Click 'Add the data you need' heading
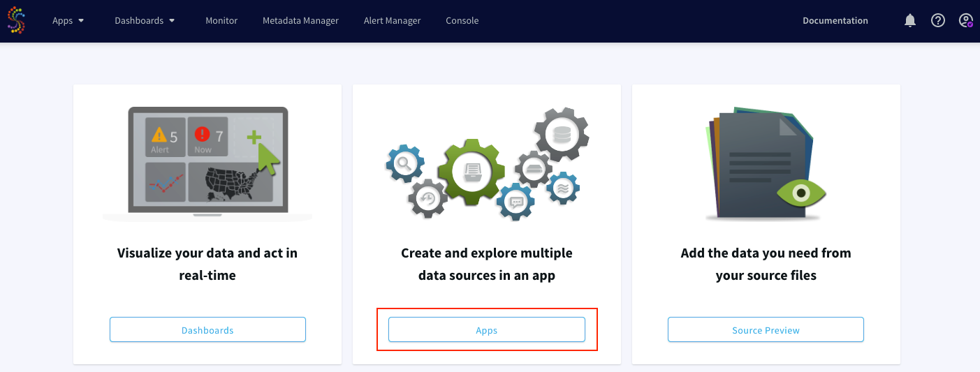980x372 pixels. 766,264
